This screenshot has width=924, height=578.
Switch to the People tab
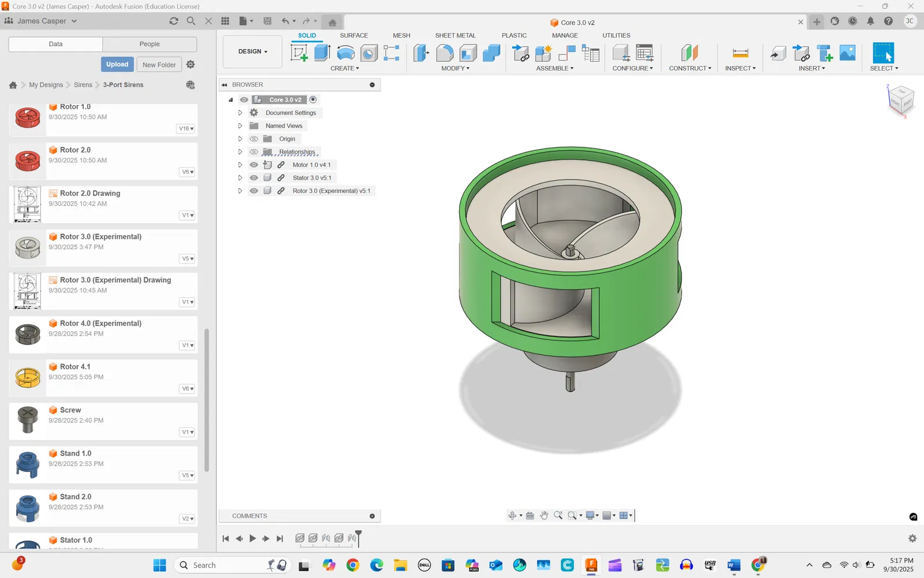point(150,44)
